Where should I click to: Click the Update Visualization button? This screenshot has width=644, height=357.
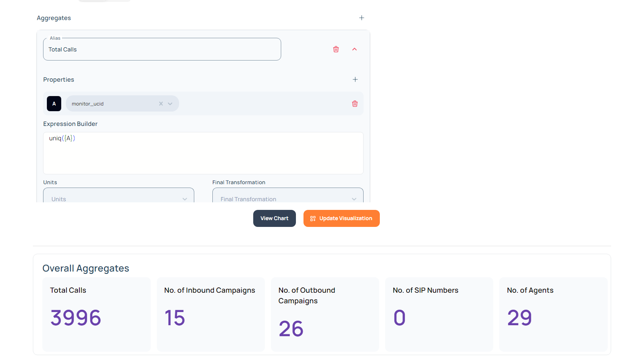point(341,219)
